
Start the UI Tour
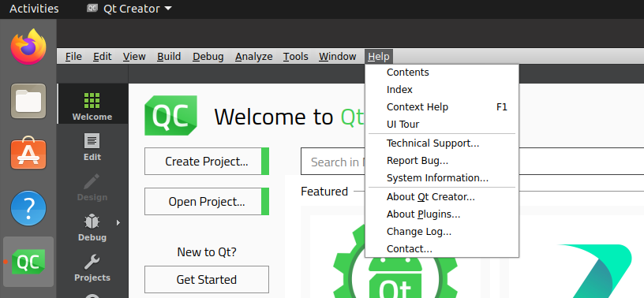[x=442, y=125]
